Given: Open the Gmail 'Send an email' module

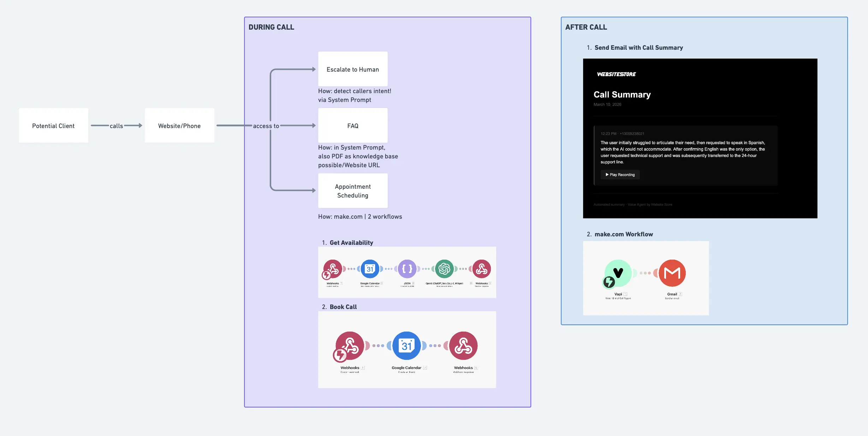Looking at the screenshot, I should click(672, 273).
